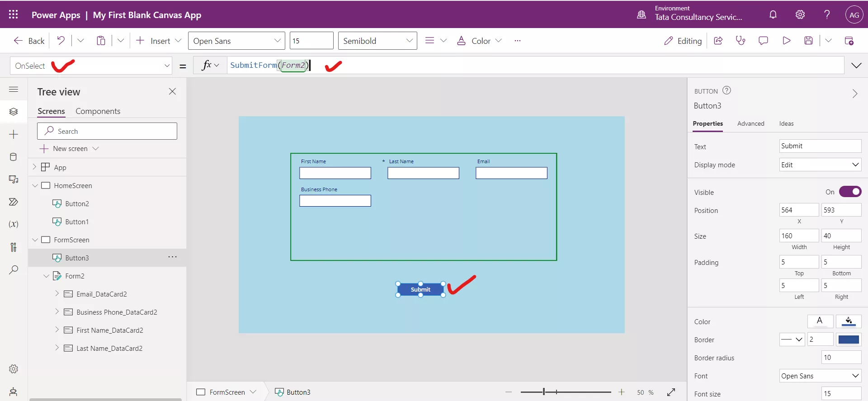
Task: Open the Color text button in toolbar
Action: pos(479,41)
